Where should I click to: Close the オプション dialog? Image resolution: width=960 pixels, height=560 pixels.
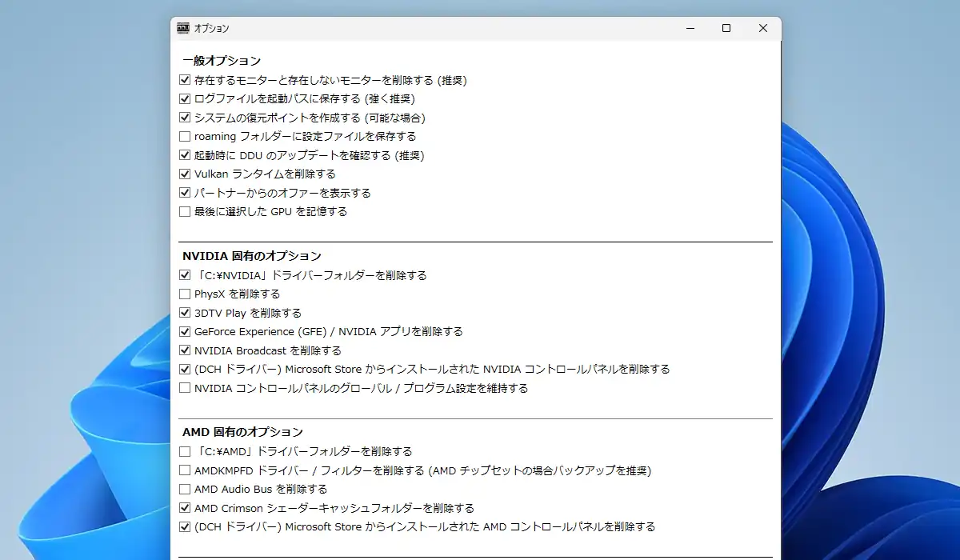click(x=763, y=28)
